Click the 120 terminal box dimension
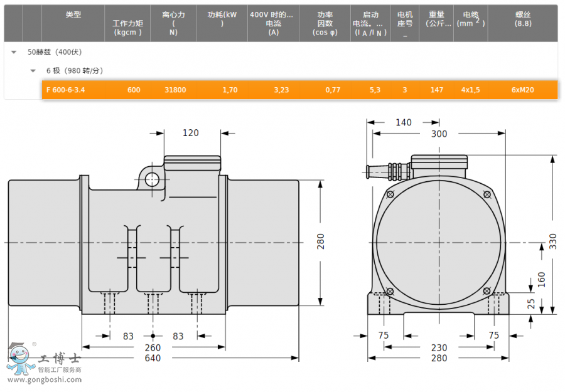565x392 pixels. (191, 133)
